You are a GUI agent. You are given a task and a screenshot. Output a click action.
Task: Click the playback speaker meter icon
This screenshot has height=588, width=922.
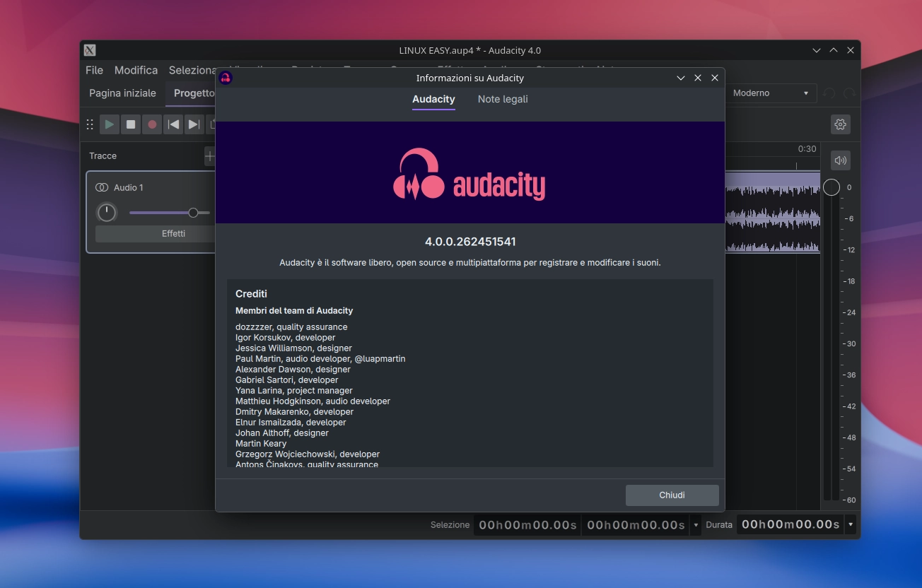click(840, 160)
